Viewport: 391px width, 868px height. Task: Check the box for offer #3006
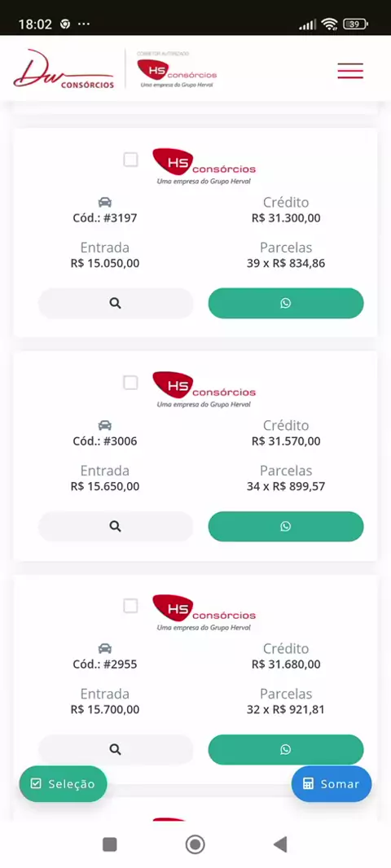[x=130, y=383]
